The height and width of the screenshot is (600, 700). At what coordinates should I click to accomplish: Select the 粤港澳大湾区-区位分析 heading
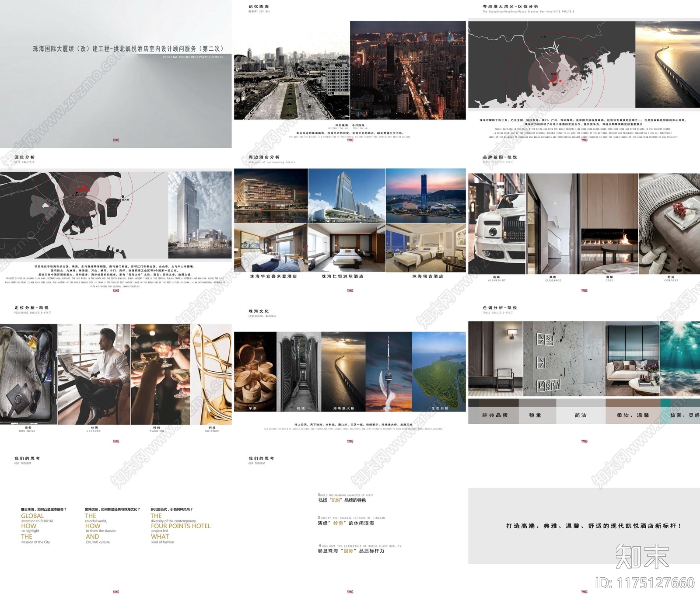(x=511, y=7)
